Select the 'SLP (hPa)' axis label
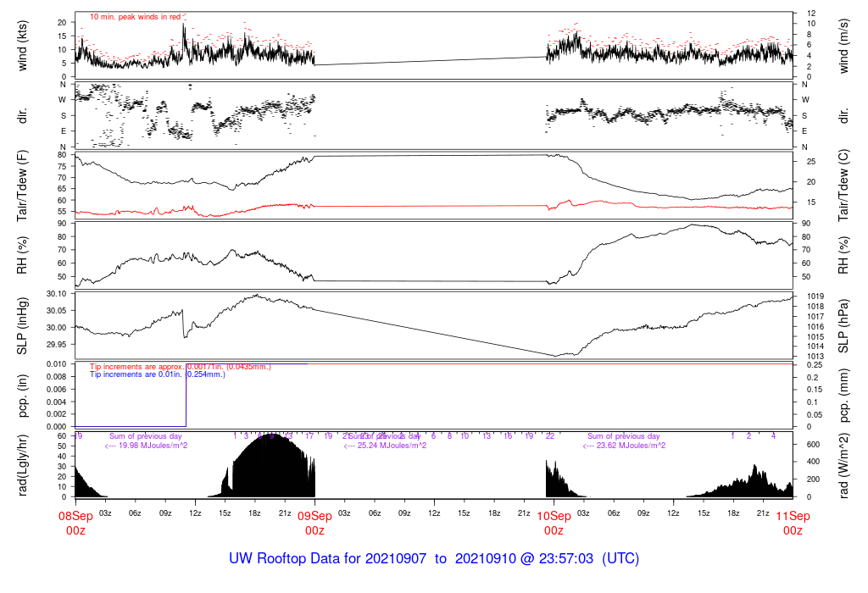Screen dimensions: 868x593 (x=843, y=326)
